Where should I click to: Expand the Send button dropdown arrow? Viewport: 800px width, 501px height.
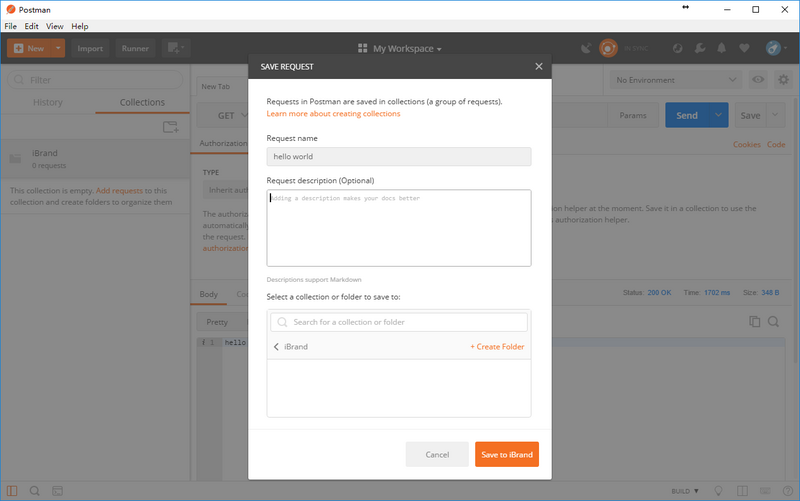718,115
